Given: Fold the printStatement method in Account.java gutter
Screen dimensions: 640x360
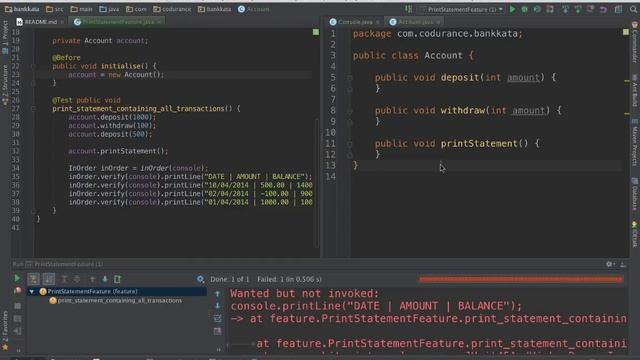Looking at the screenshot, I should 350,144.
